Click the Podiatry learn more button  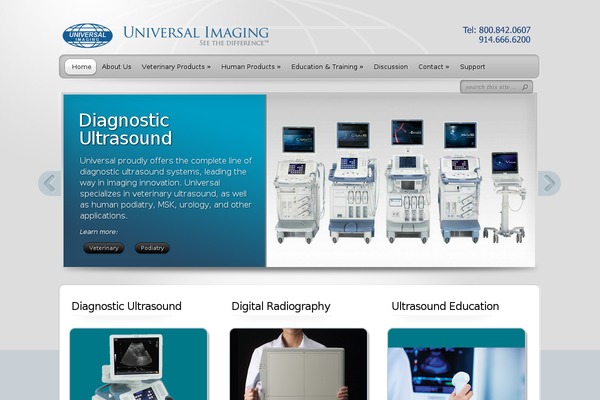152,248
